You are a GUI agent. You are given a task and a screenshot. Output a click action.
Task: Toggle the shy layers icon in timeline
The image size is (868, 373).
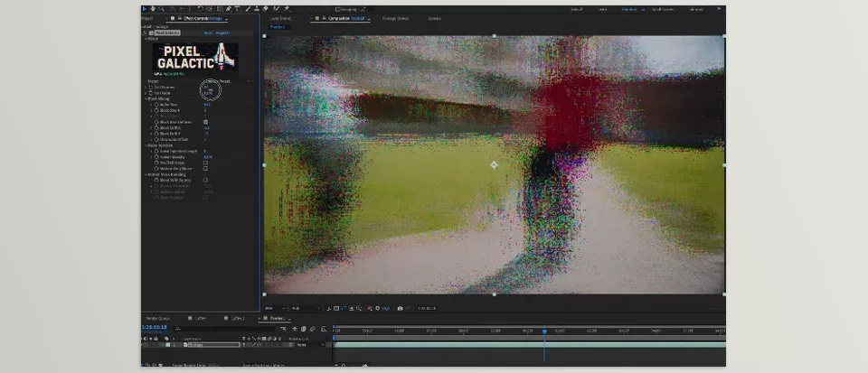point(295,329)
